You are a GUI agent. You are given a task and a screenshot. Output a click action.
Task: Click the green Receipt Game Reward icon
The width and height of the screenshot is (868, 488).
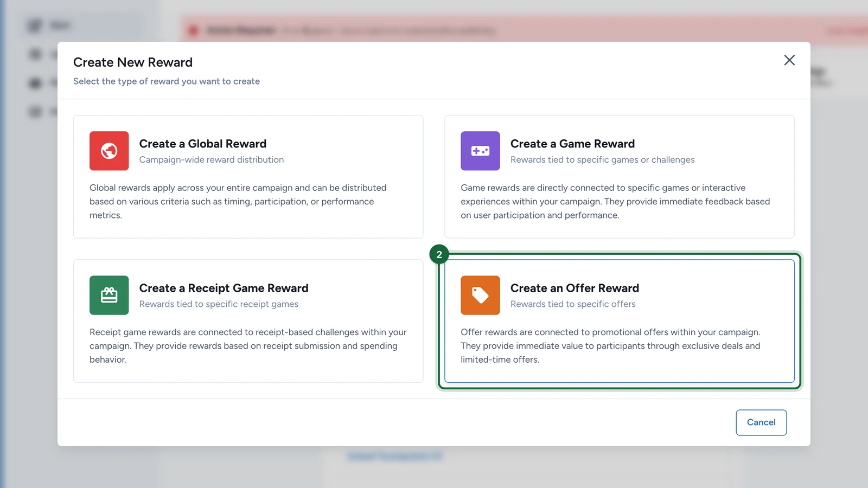tap(109, 295)
